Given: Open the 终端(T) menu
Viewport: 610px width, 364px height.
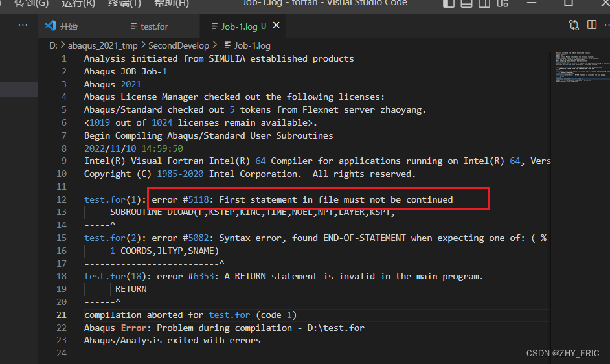Looking at the screenshot, I should click(x=124, y=3).
